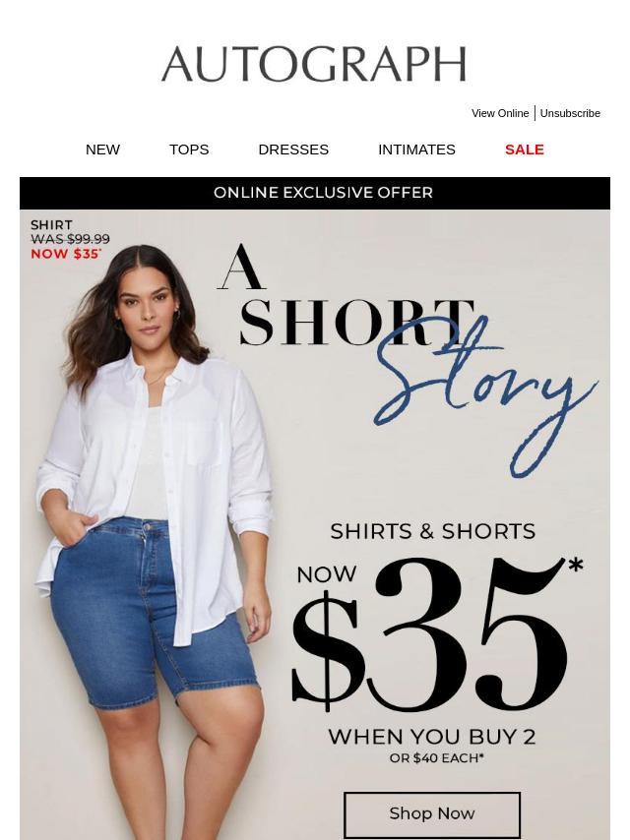The width and height of the screenshot is (630, 840).
Task: Click the 'A SHORT' headline text
Action: pyautogui.click(x=346, y=296)
